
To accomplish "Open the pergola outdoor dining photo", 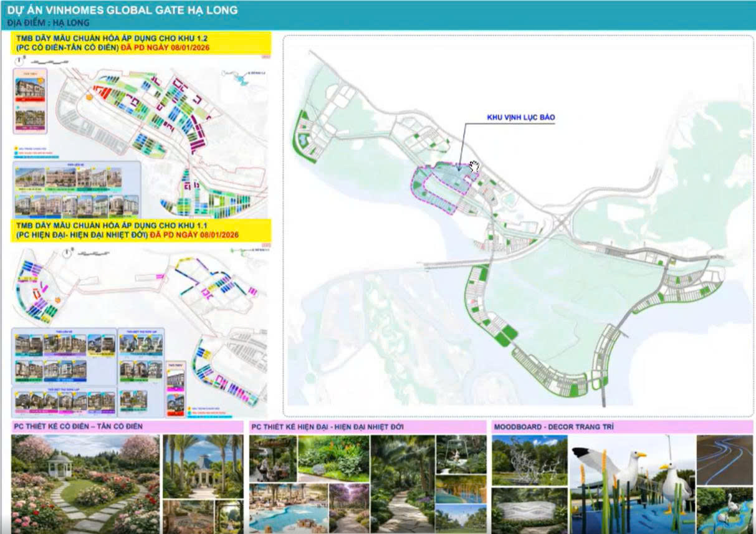I will (272, 458).
